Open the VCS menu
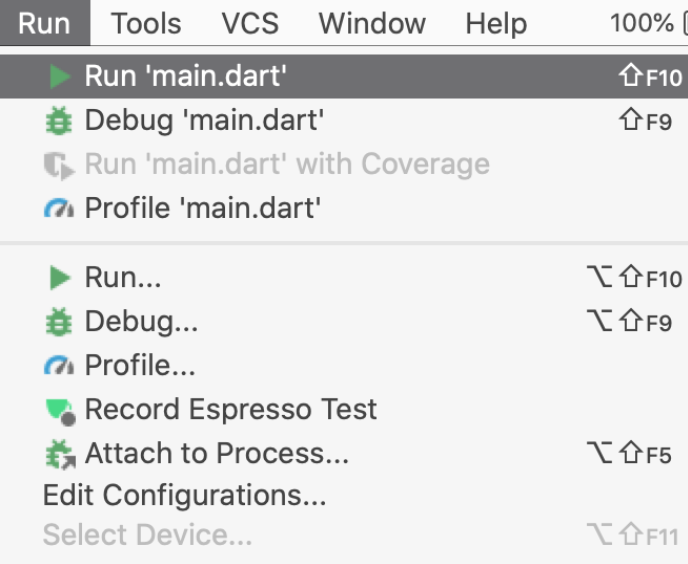 pos(250,23)
